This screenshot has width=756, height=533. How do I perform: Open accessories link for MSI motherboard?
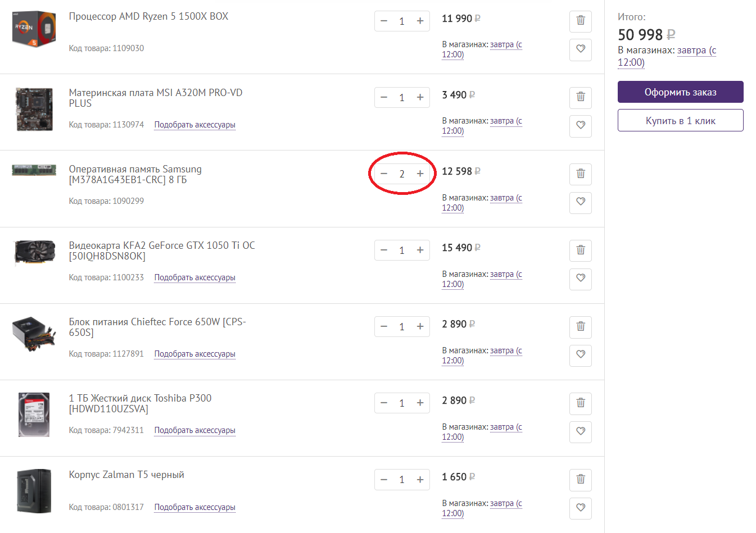coord(194,125)
